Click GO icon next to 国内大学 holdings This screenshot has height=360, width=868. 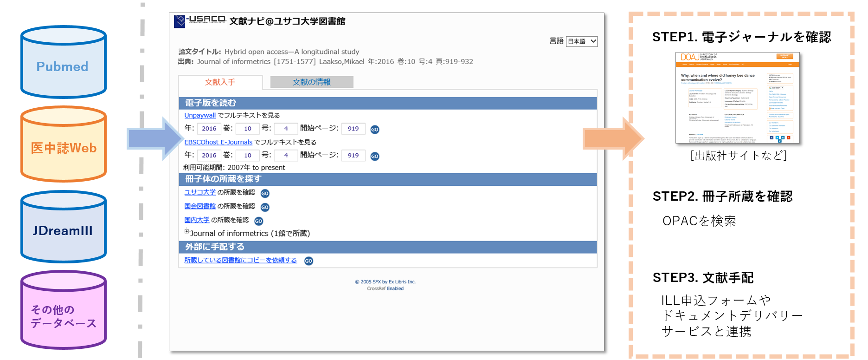[x=259, y=221]
